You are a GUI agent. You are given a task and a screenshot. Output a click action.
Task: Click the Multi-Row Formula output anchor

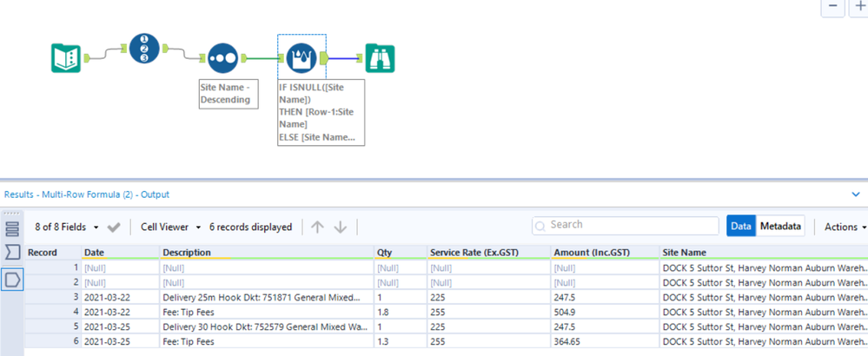tap(324, 57)
